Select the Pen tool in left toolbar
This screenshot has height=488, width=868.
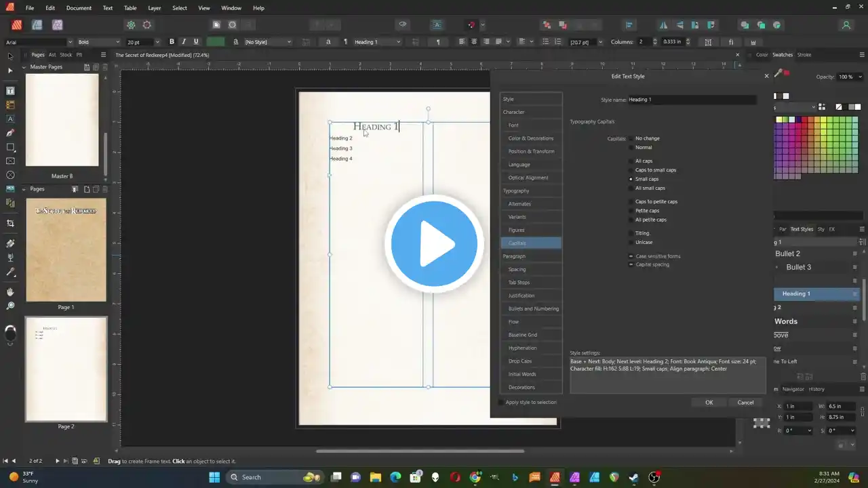[10, 133]
